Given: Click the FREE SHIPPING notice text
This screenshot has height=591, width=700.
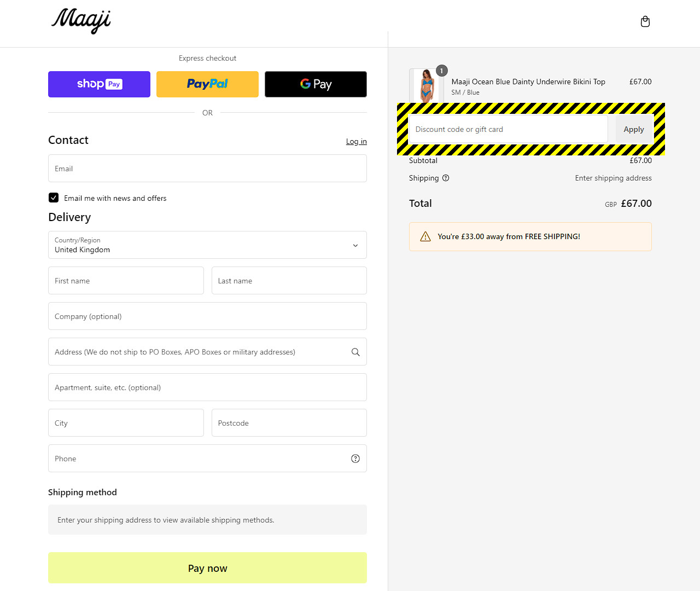Looking at the screenshot, I should (509, 236).
